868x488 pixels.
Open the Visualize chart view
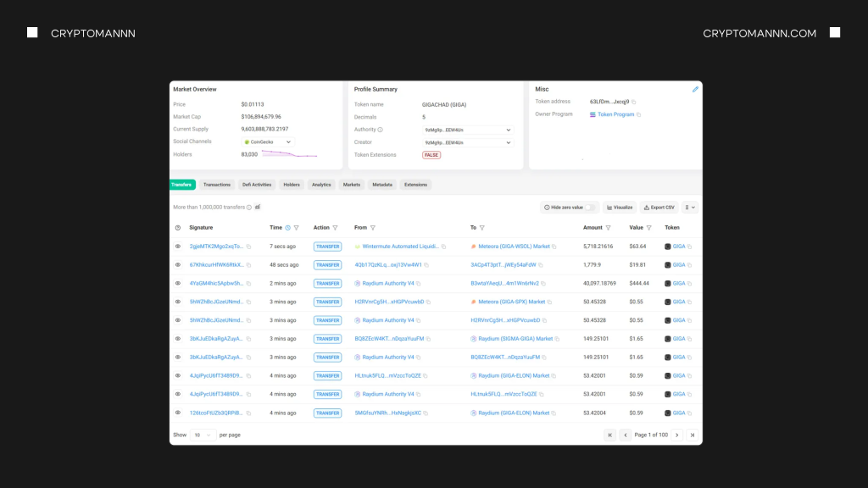(618, 207)
